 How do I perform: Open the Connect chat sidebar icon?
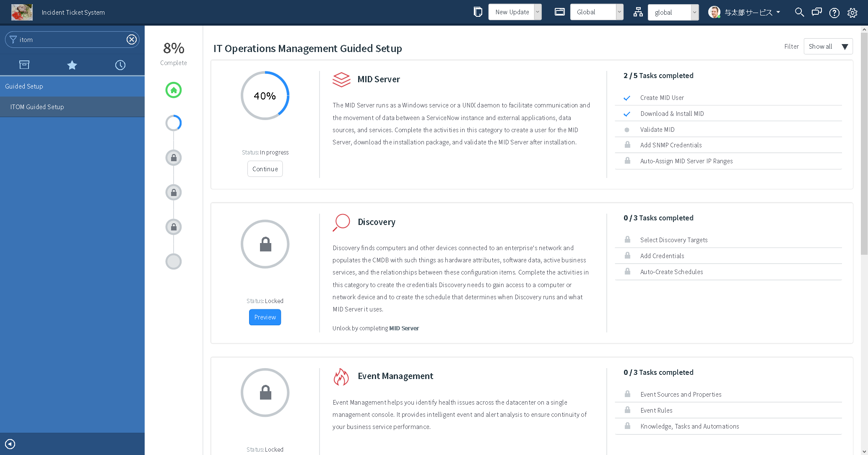pyautogui.click(x=816, y=12)
